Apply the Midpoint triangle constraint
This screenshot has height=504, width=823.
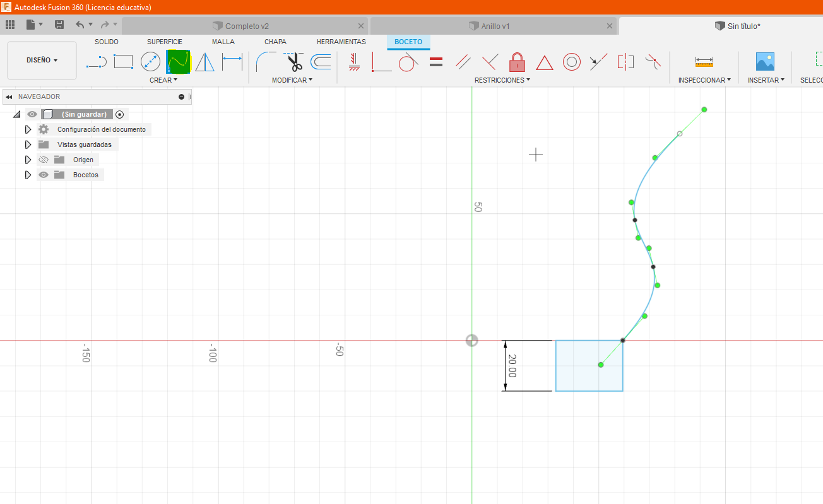click(545, 62)
